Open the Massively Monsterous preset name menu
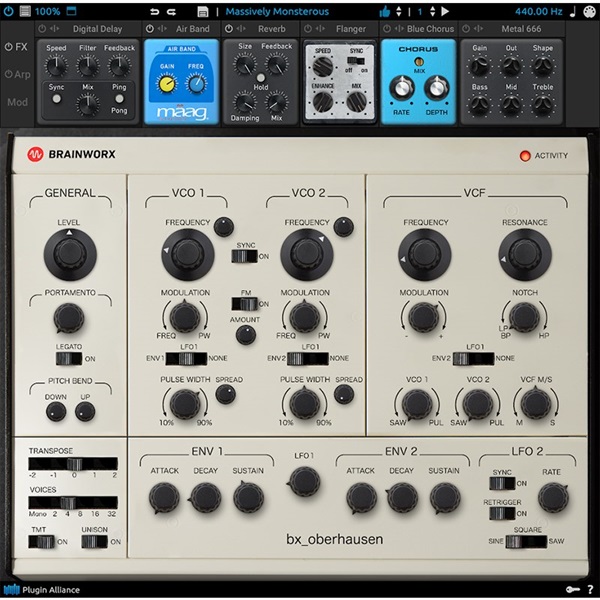600x600 pixels. 277,11
